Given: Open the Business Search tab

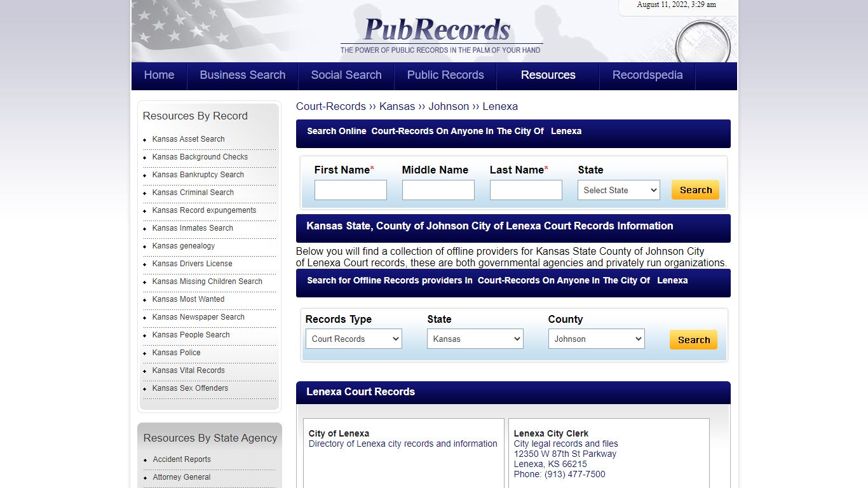Looking at the screenshot, I should pos(243,75).
